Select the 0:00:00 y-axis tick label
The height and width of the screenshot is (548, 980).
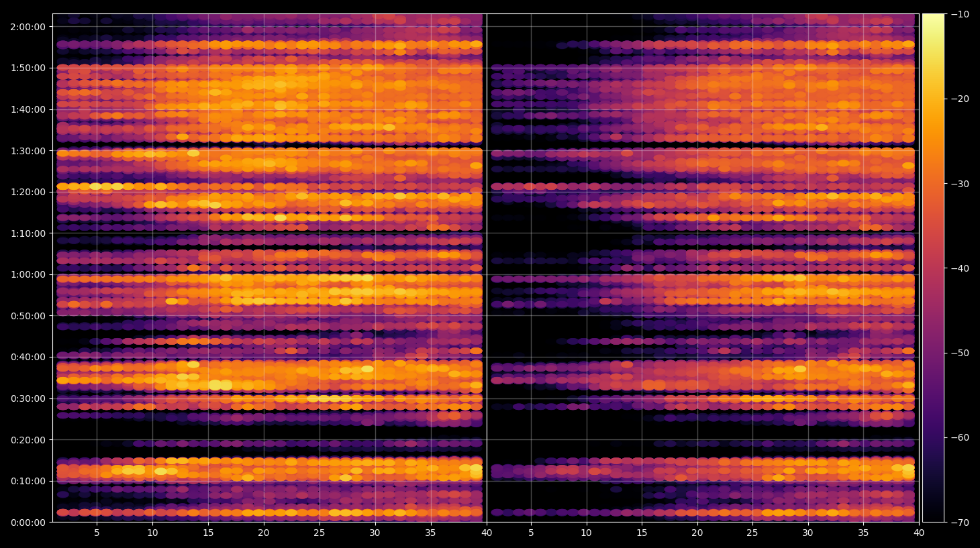(x=28, y=523)
